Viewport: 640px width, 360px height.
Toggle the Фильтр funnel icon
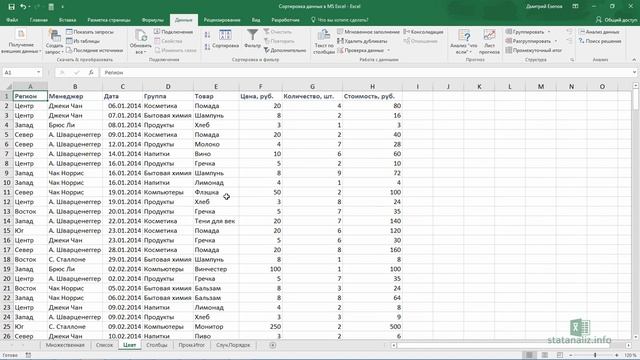coord(252,35)
